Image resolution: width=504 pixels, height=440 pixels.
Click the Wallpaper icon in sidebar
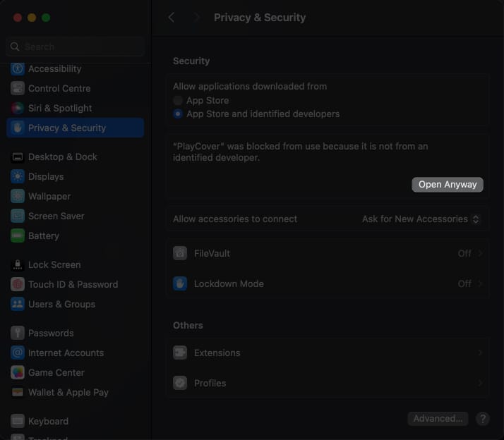tap(18, 196)
